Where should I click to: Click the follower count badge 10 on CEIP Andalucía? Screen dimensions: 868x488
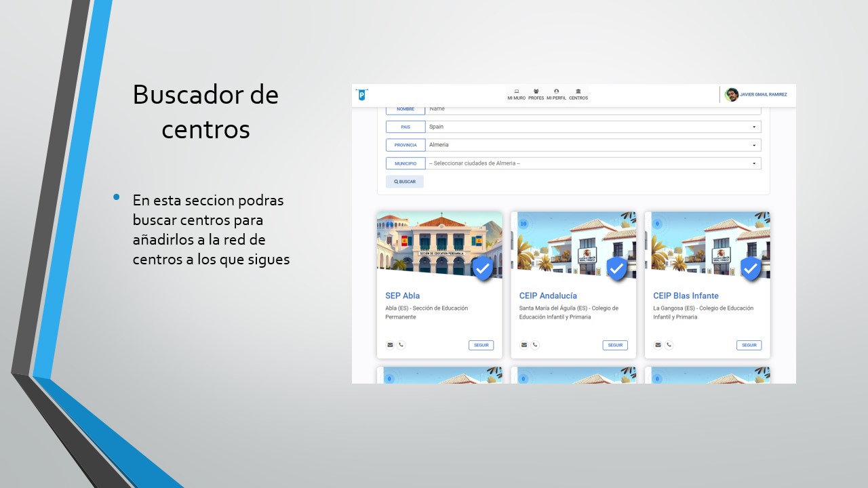(523, 224)
